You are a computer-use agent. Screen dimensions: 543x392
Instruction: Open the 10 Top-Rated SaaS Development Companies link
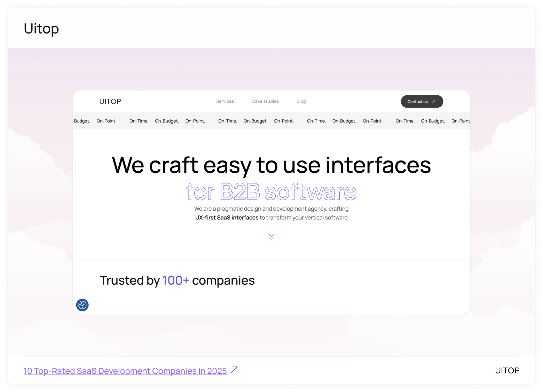[x=125, y=371]
